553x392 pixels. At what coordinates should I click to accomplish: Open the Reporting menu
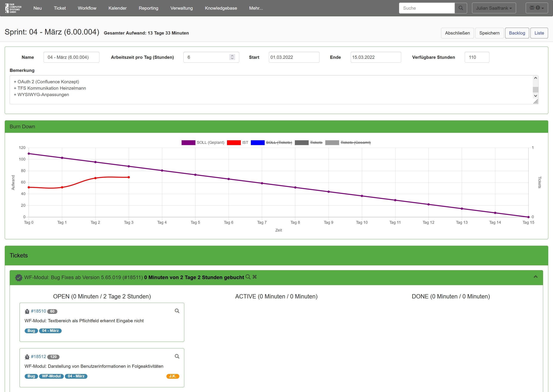coord(148,8)
